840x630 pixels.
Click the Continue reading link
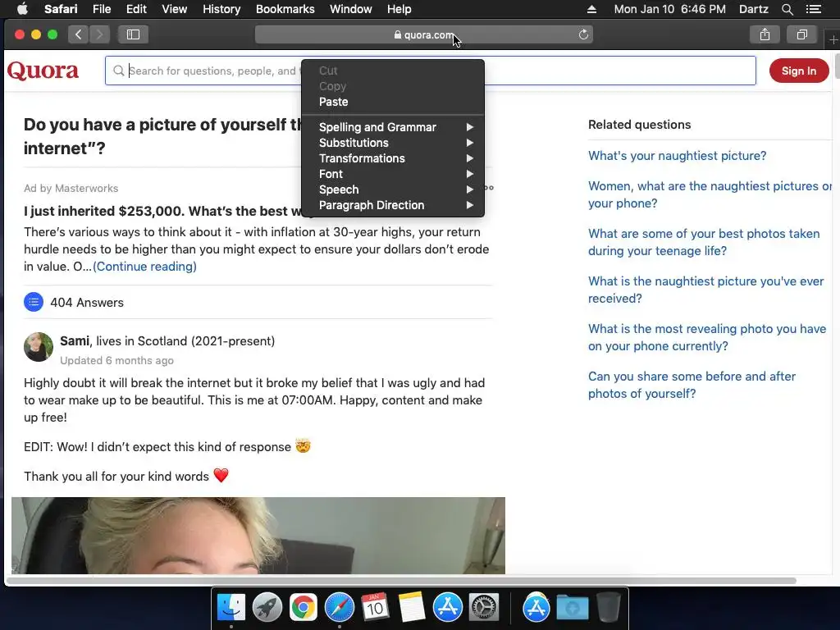[x=144, y=267]
